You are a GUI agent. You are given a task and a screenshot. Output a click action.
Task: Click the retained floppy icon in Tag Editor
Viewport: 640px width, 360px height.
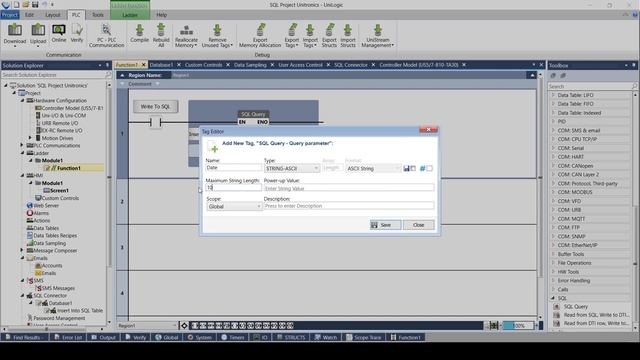406,168
